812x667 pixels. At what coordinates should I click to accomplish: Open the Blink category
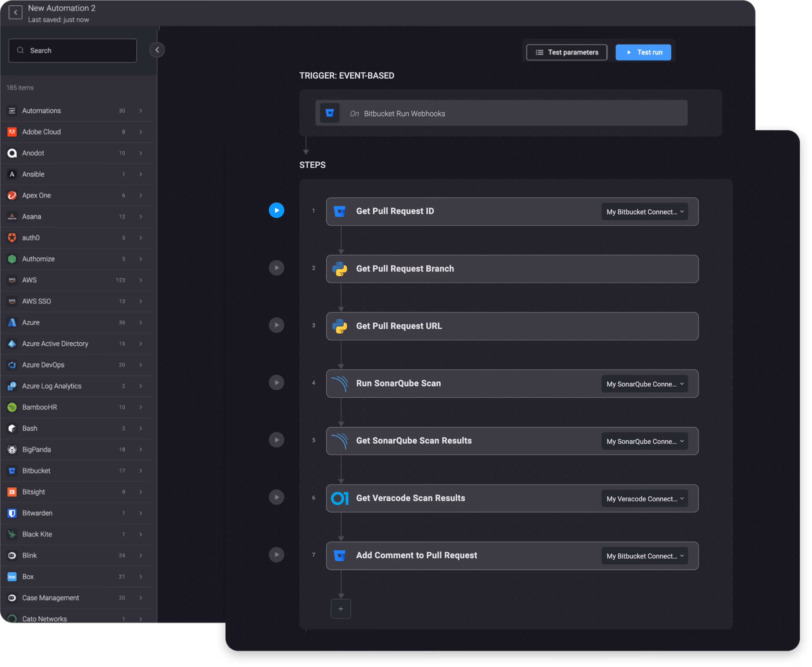76,555
